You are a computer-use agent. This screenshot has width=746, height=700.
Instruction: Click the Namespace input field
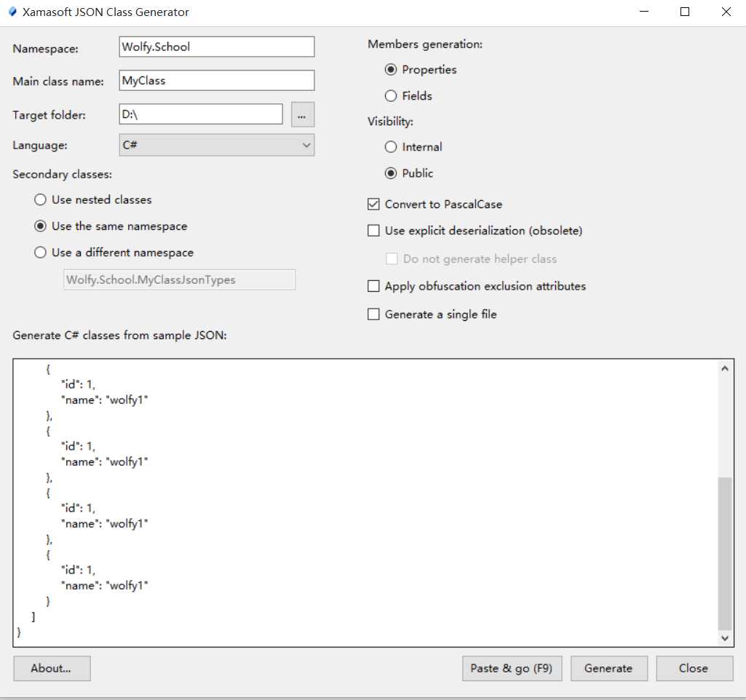click(x=216, y=47)
